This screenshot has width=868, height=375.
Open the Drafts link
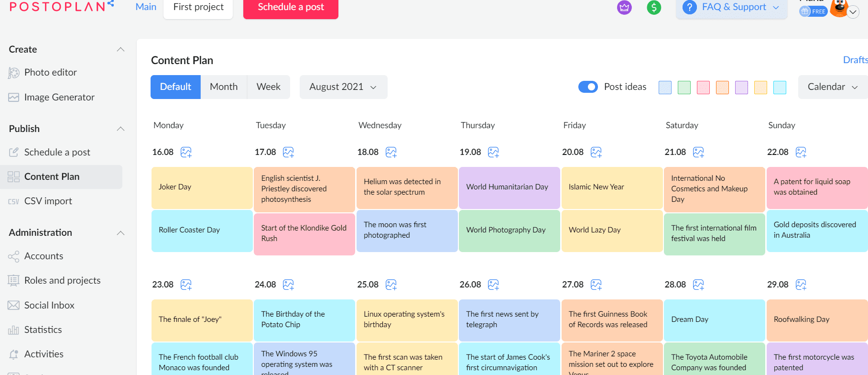(855, 60)
